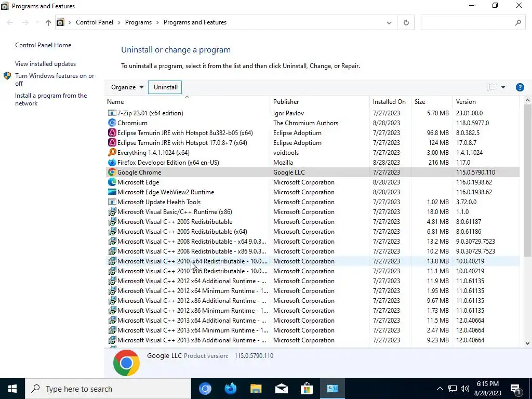This screenshot has width=532, height=399.
Task: Click the Eclipse Temurin JRE 17.0.8+7 icon
Action: pyautogui.click(x=112, y=142)
